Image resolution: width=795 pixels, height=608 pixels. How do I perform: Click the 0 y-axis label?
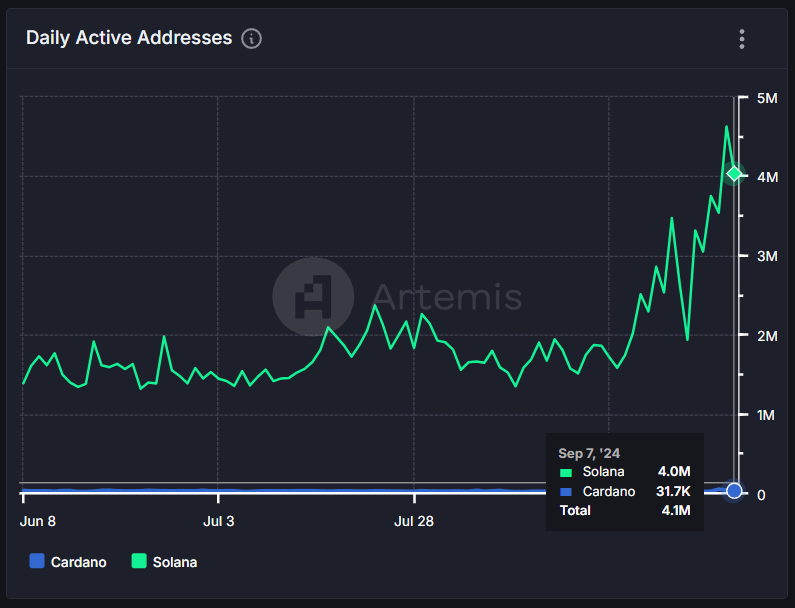pyautogui.click(x=761, y=495)
